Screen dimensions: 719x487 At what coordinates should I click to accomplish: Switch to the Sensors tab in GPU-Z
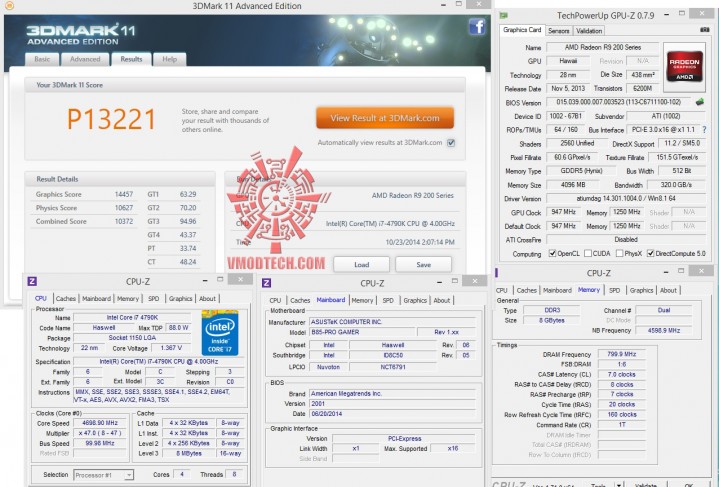[x=559, y=31]
